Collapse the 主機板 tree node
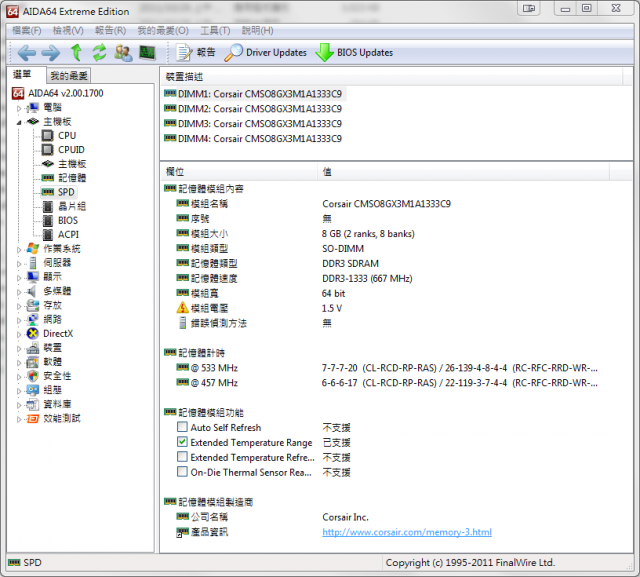The image size is (640, 577). 19,122
